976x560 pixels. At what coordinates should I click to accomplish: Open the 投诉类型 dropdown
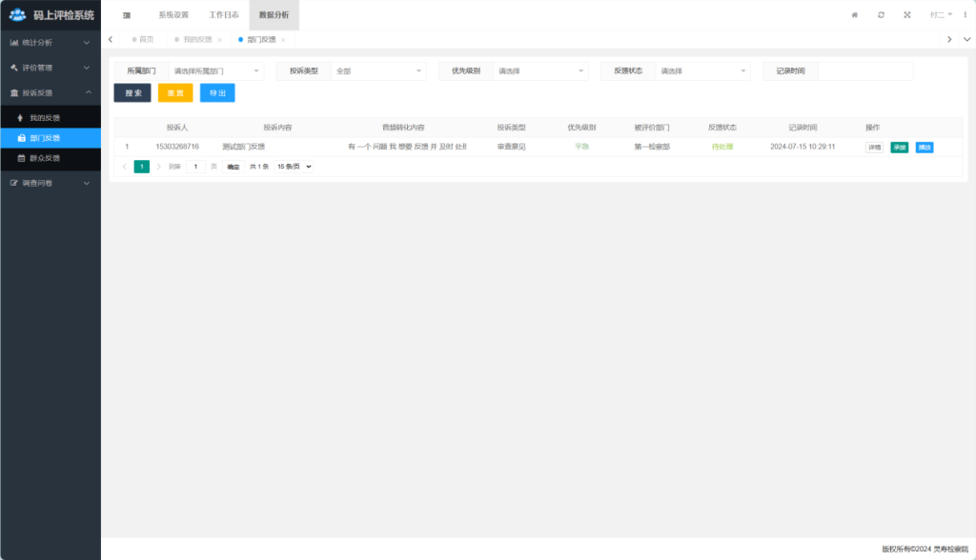(377, 71)
